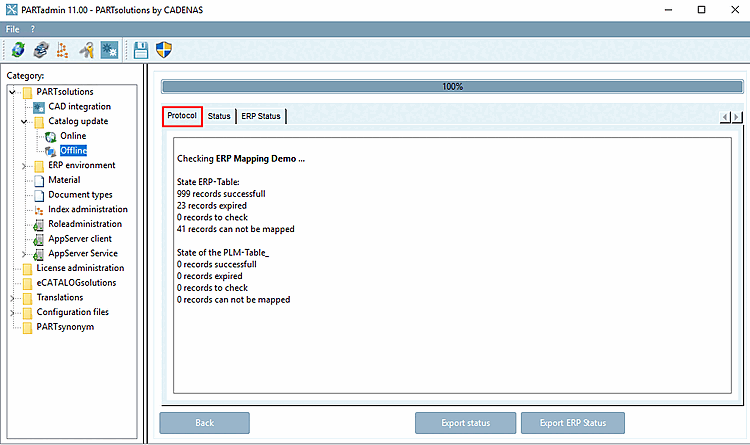The height and width of the screenshot is (445, 750).
Task: Switch to the Status tab
Action: (x=219, y=116)
